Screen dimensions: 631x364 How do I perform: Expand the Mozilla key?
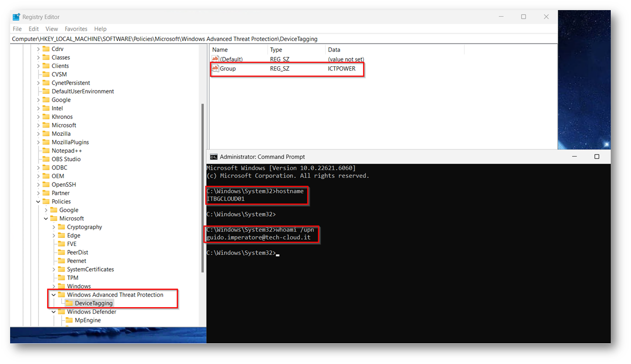click(38, 134)
